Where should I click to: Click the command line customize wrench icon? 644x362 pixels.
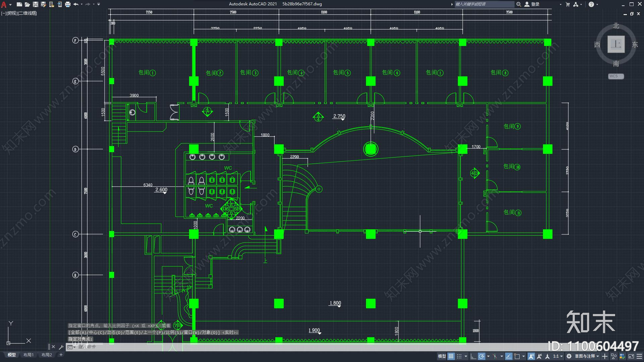[61, 347]
